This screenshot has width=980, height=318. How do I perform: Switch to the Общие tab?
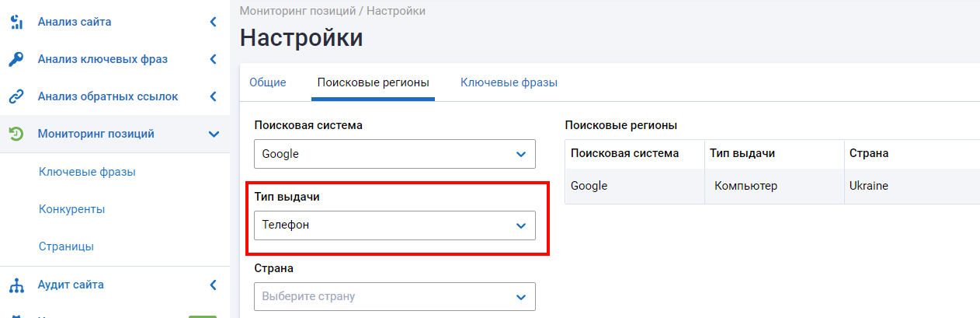(267, 82)
